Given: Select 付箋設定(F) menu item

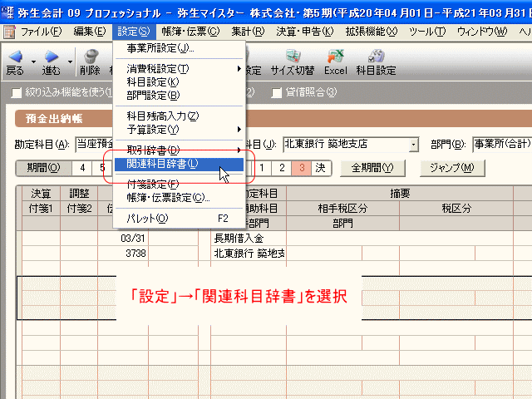Looking at the screenshot, I should click(179, 185).
